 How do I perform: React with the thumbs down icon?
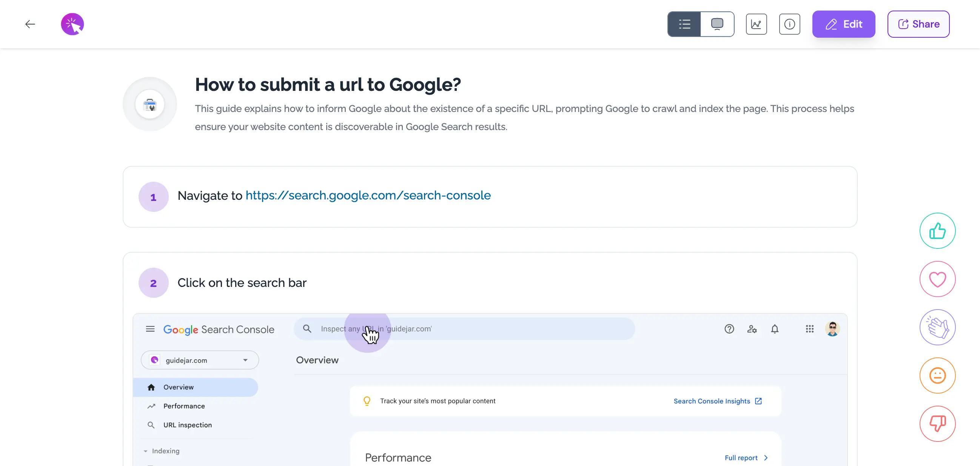(x=937, y=423)
